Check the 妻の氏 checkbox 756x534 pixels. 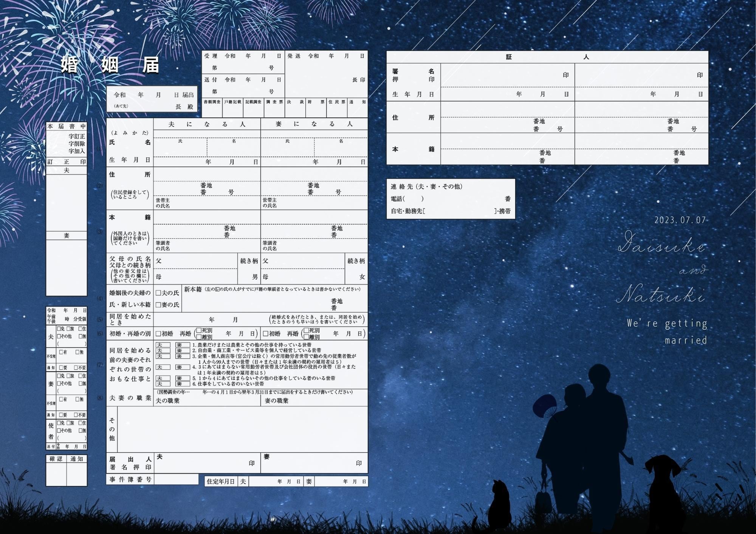click(x=158, y=305)
